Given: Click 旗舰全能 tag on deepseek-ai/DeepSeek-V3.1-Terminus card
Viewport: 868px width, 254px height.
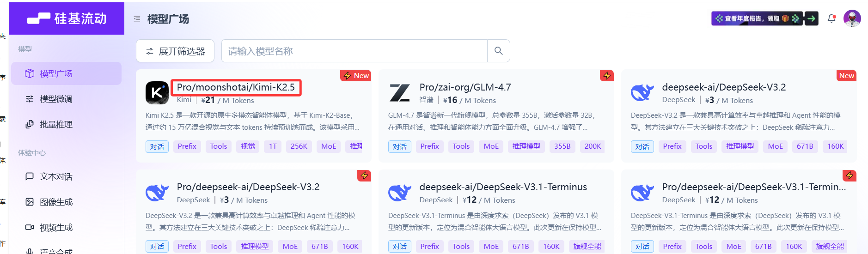Looking at the screenshot, I should (x=587, y=247).
